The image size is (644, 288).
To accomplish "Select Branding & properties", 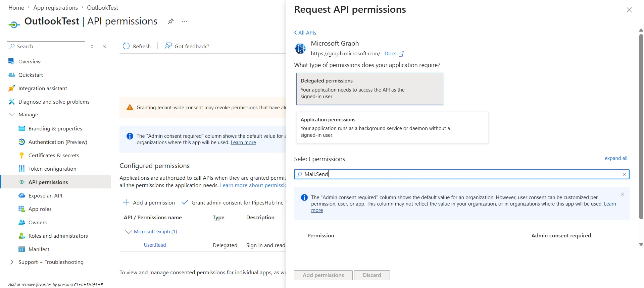I will click(55, 128).
